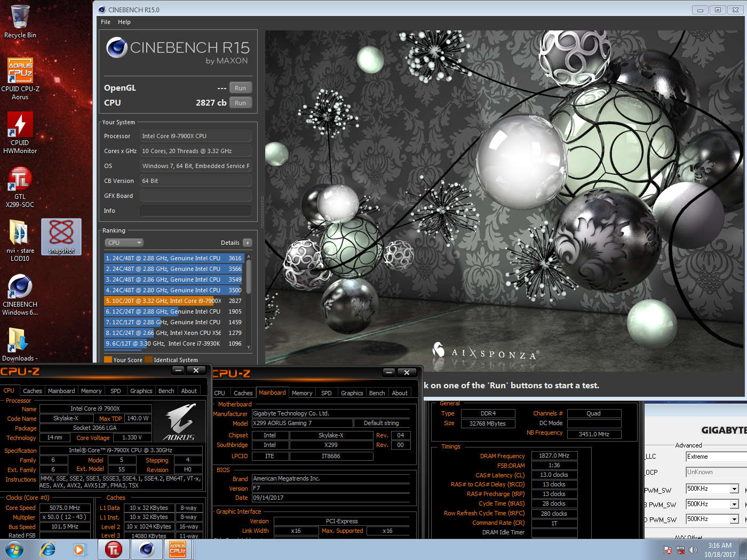The width and height of the screenshot is (747, 560).
Task: Click the Processor Intel Core i9-7900X CPU field
Action: (195, 136)
